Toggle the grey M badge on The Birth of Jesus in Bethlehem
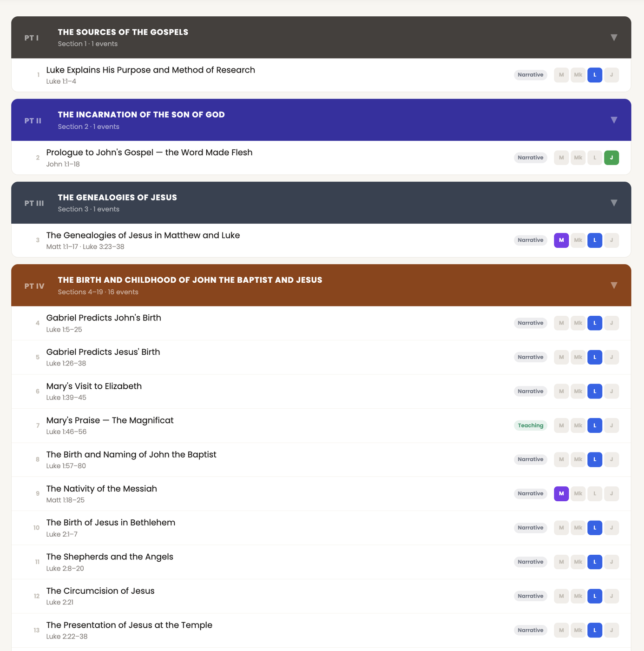644x651 pixels. 561,528
